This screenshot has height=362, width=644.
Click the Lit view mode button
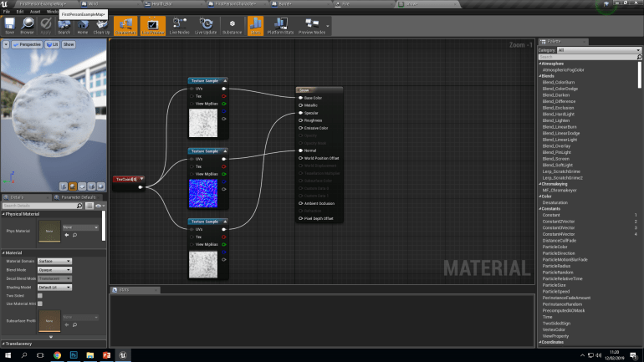(52, 44)
